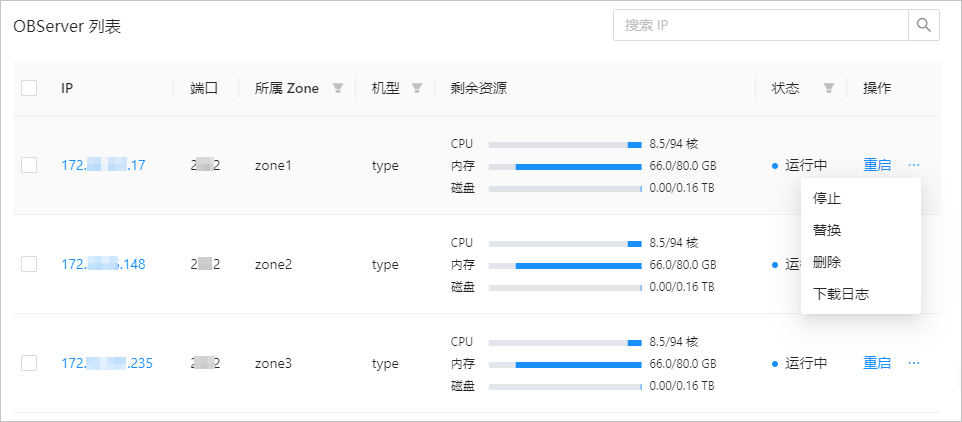Image resolution: width=962 pixels, height=422 pixels.
Task: Click the 66.0/80.0 GB value in zone1 row
Action: click(x=683, y=166)
